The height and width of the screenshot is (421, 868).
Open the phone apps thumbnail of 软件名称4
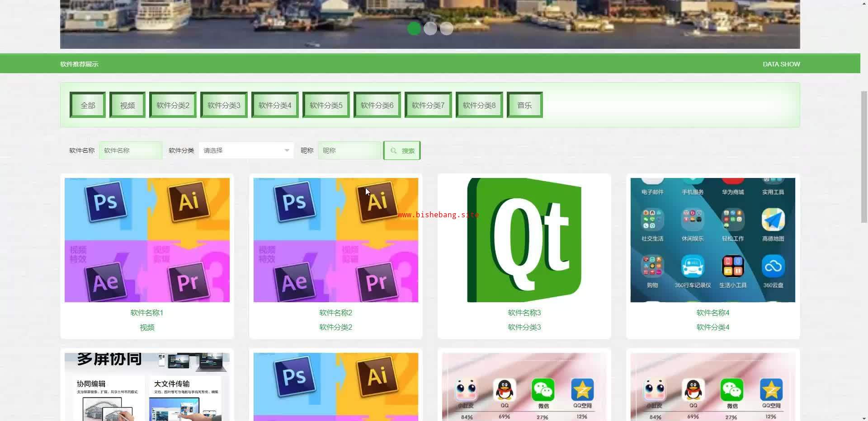point(713,240)
